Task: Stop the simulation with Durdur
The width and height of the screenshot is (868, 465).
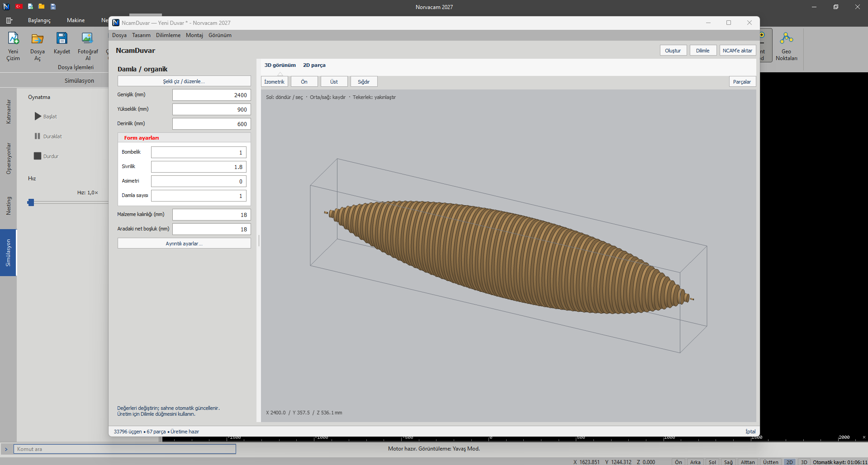Action: (46, 156)
